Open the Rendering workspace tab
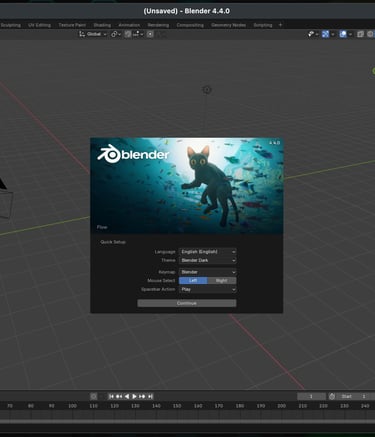375x437 pixels. 158,25
